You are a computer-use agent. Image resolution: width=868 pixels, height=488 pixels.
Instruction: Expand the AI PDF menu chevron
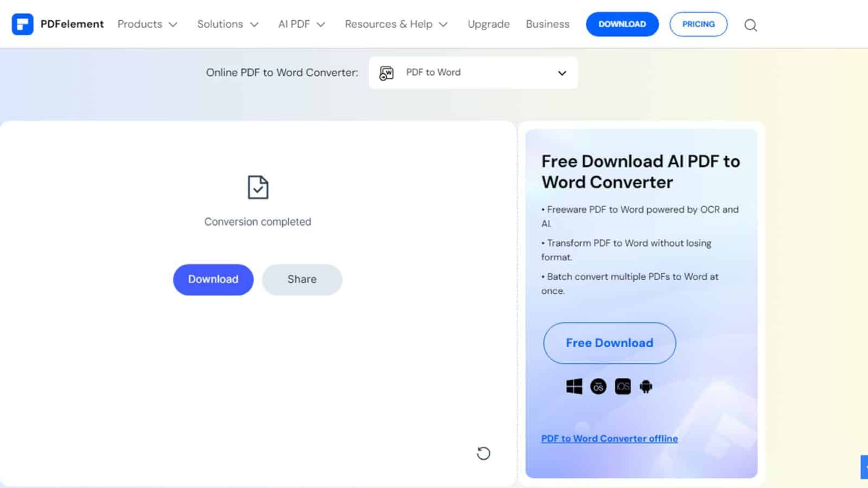(321, 24)
